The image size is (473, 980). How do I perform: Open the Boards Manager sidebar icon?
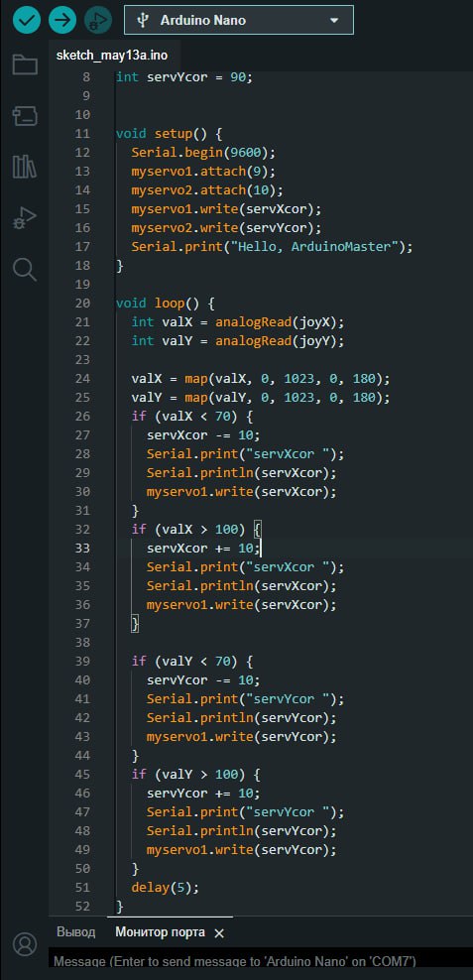click(25, 116)
